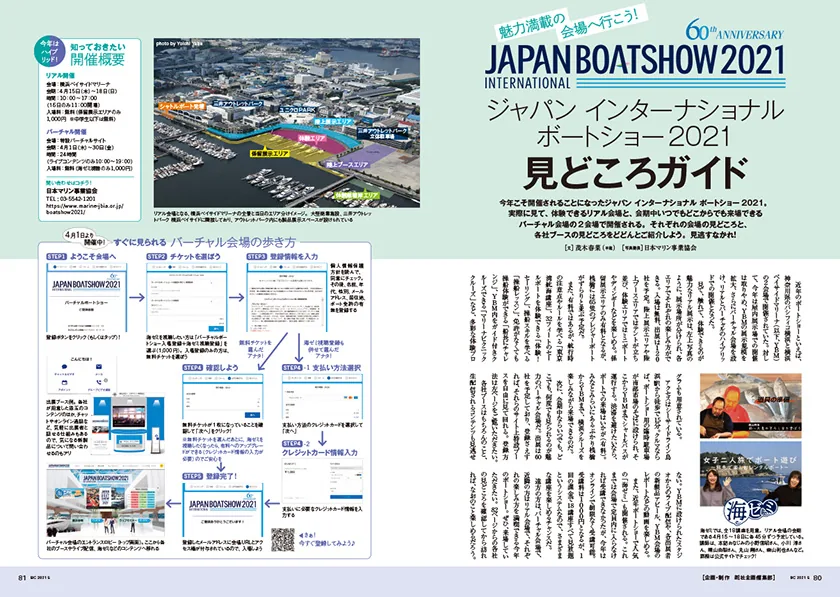Click the ユニクロPARK map label
This screenshot has width=840, height=597.
point(298,109)
